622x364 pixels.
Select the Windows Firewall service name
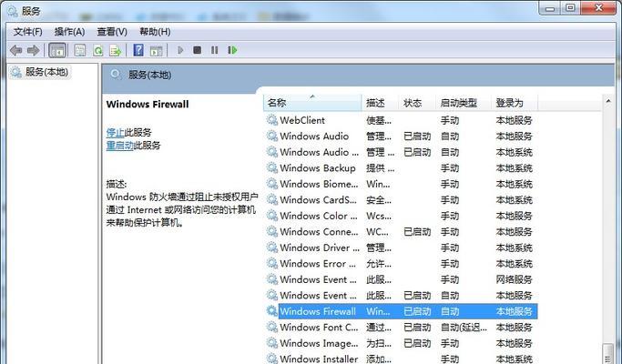click(x=318, y=311)
